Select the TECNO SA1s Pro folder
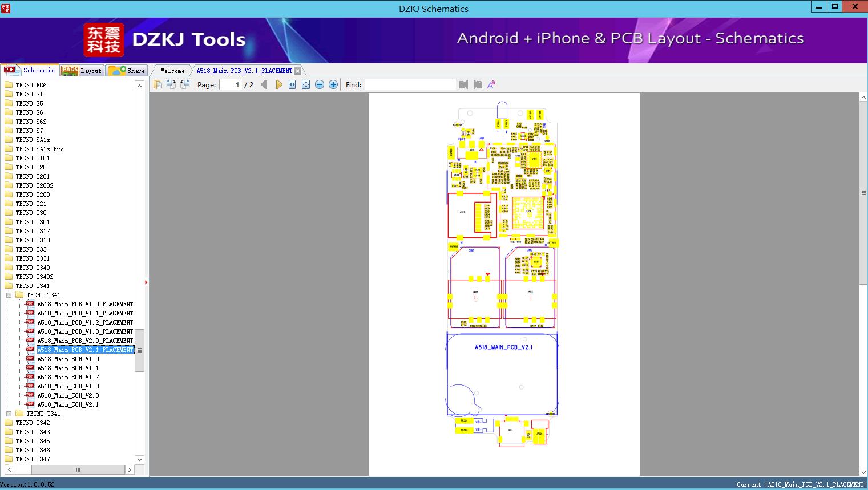 pyautogui.click(x=39, y=149)
